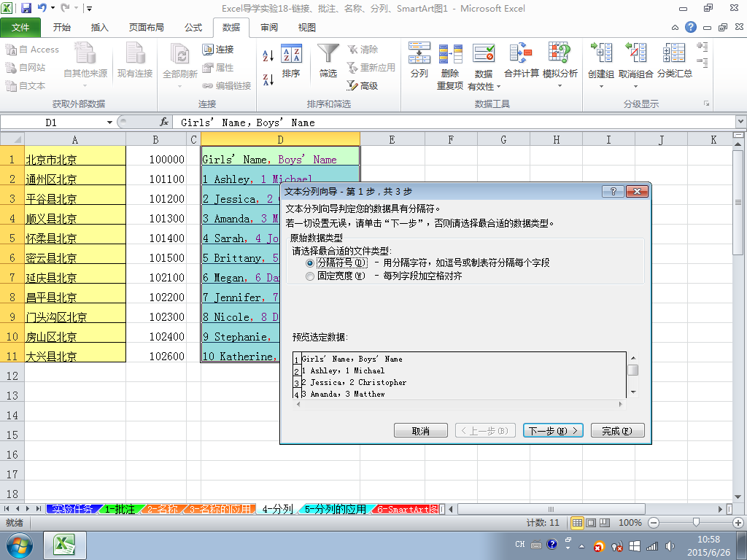Click the zoom out minus button
The image size is (747, 560).
coord(654,523)
